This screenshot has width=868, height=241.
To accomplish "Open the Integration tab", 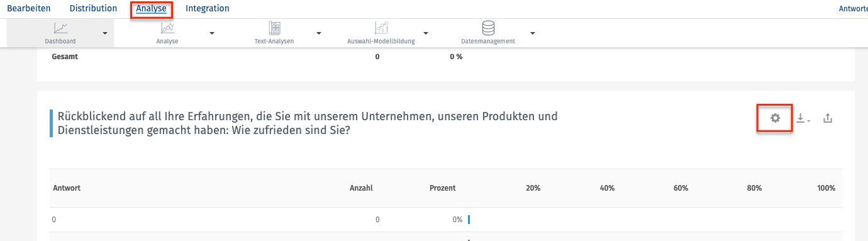I will pos(207,9).
